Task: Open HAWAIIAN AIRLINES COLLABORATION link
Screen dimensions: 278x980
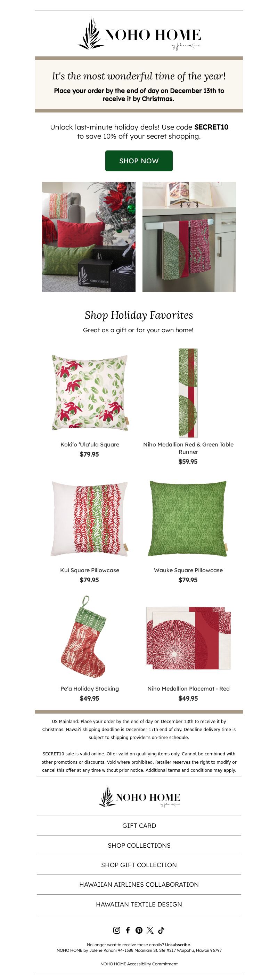Action: click(x=139, y=885)
